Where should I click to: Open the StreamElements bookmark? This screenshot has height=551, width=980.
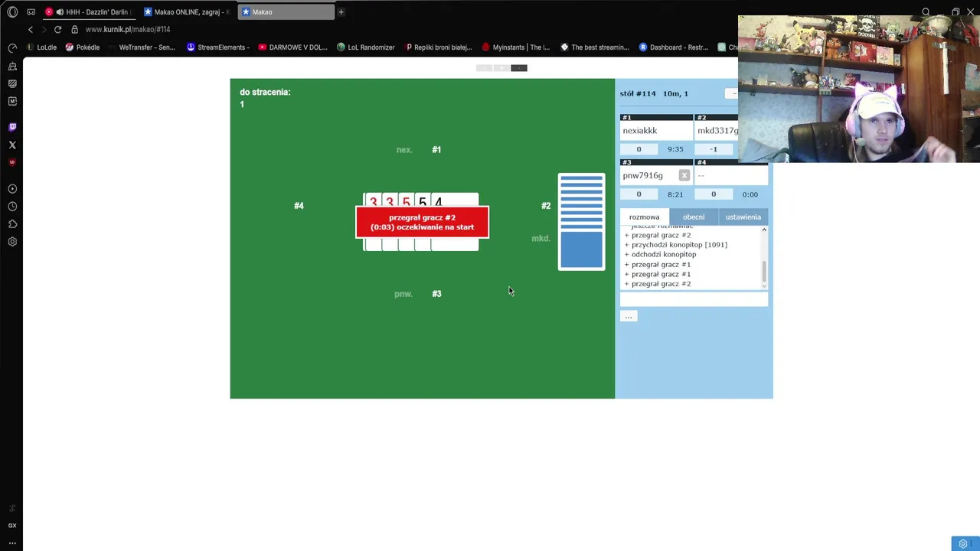click(x=218, y=47)
